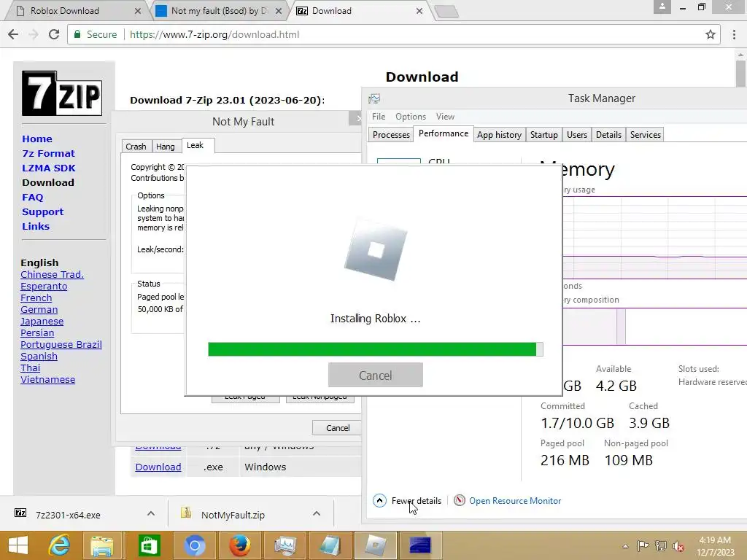Download the .exe Windows installer link
The height and width of the screenshot is (560, 747).
click(158, 467)
